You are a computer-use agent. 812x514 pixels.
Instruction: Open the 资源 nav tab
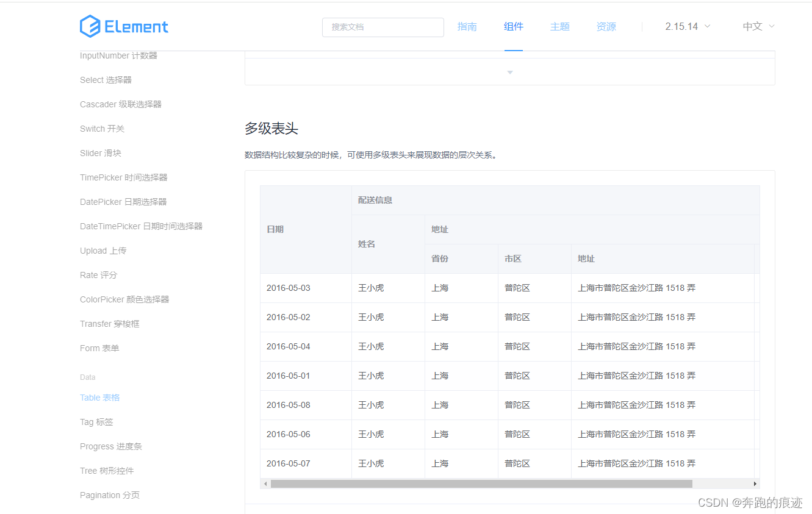[x=606, y=26]
